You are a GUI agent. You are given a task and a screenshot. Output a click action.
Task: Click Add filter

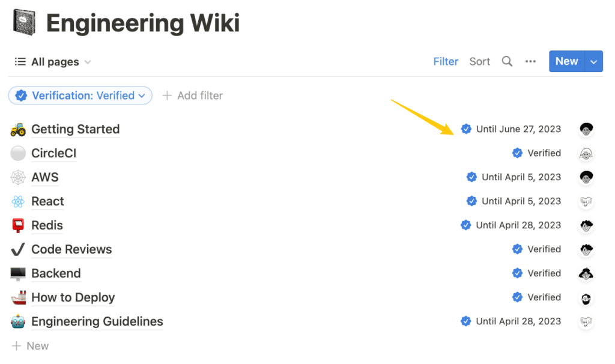click(x=193, y=96)
